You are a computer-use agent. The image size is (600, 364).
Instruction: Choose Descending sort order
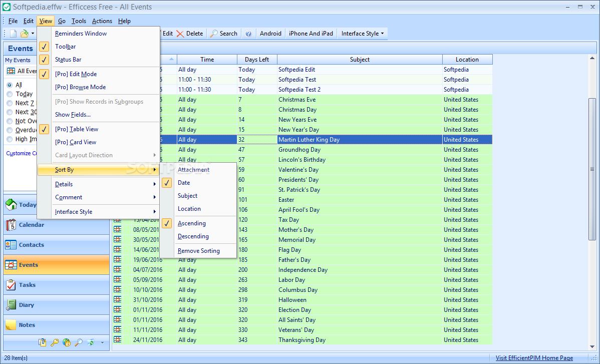tap(198, 236)
